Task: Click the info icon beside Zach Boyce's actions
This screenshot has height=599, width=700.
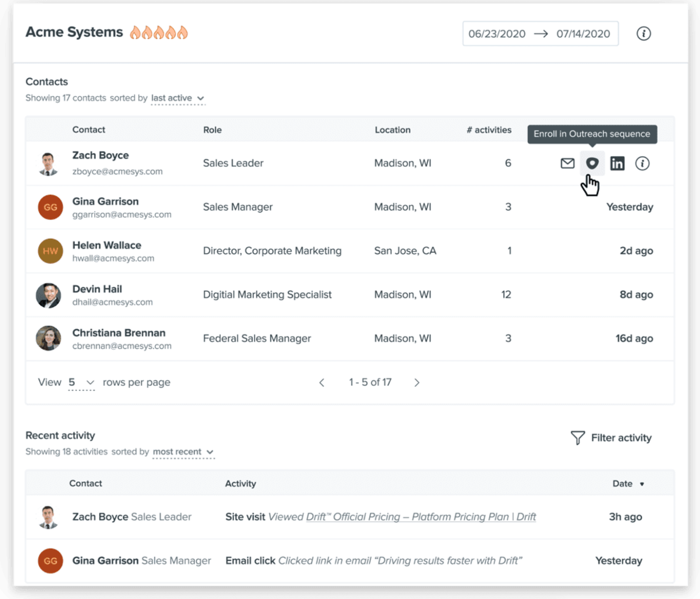Action: 642,163
